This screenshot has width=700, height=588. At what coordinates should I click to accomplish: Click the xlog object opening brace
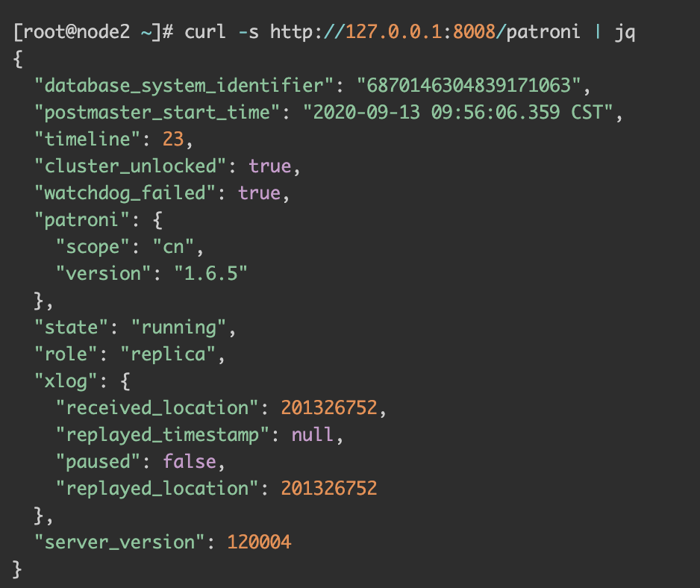point(125,381)
